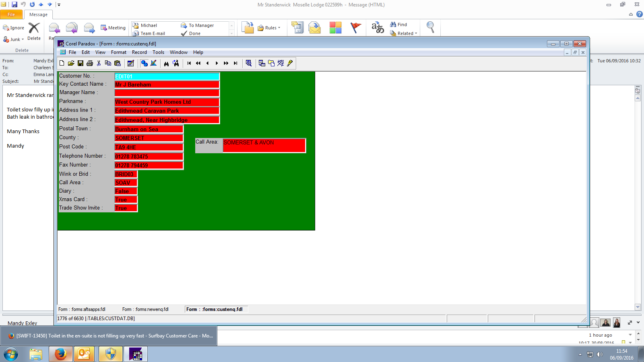Open the Rules dropdown

(269, 28)
